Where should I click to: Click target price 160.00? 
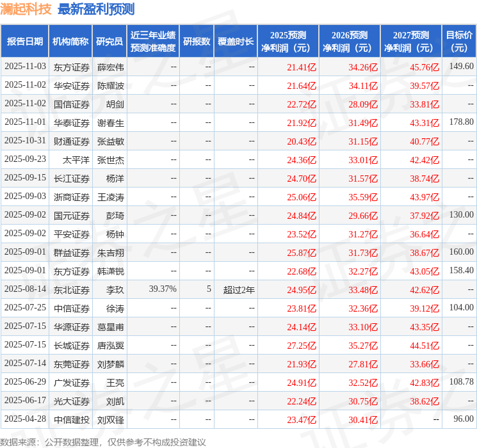[462, 252]
